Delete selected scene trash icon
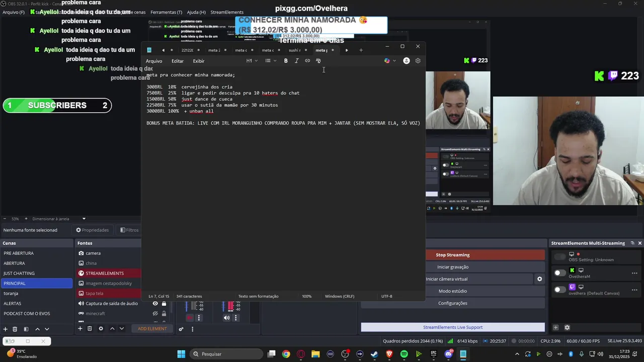Viewport: 644px width, 362px height. [15, 329]
